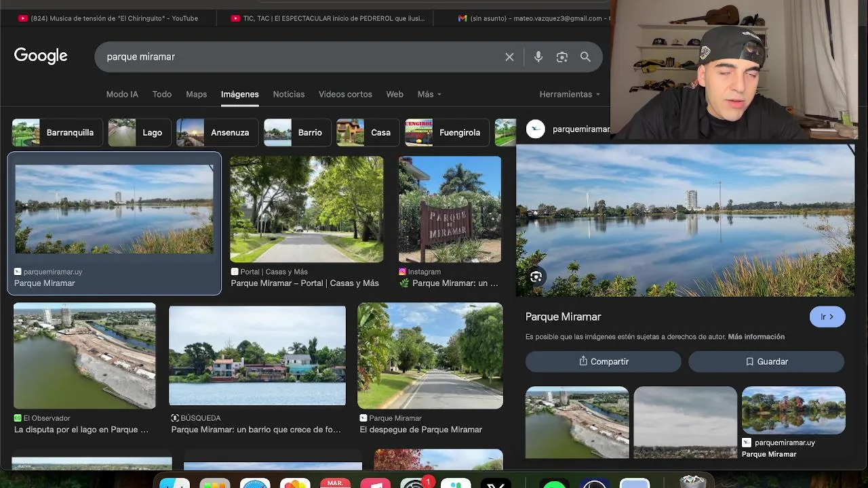Expand the Más search filter dropdown
Screen dimensions: 868x488
(x=429, y=94)
